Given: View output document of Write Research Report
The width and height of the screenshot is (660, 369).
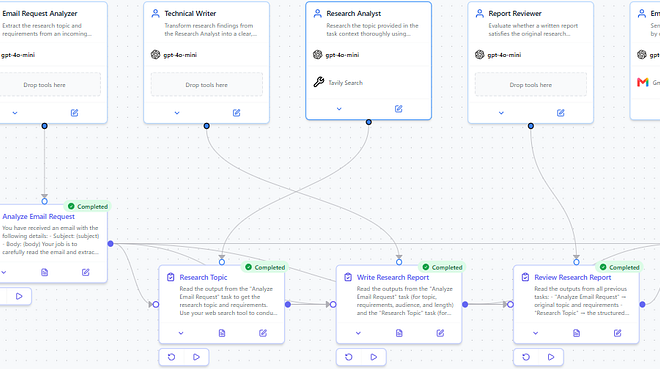Looking at the screenshot, I should click(399, 333).
